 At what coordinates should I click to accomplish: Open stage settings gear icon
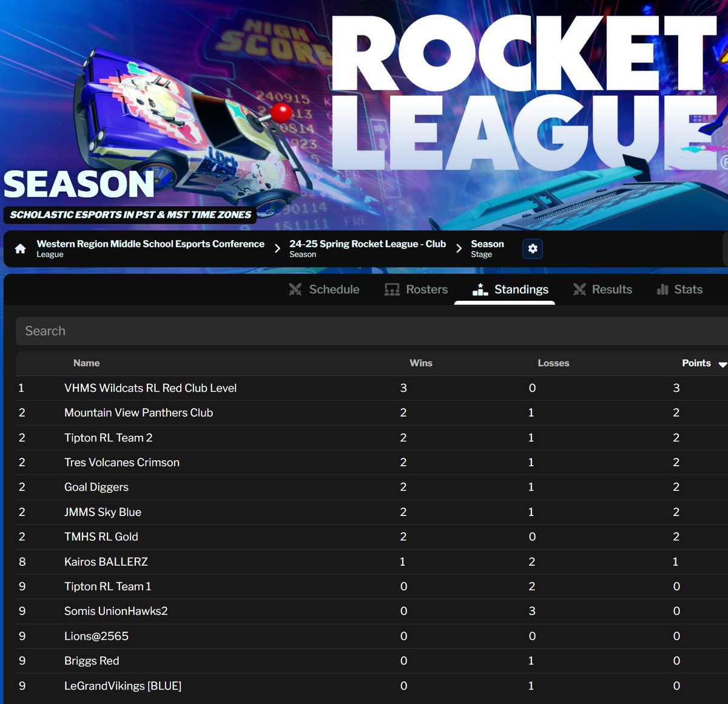coord(533,249)
